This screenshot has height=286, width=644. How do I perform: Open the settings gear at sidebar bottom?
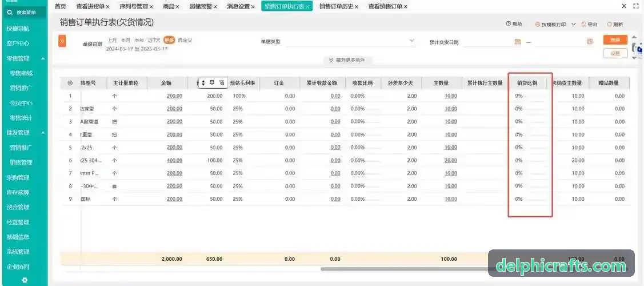tap(25, 280)
